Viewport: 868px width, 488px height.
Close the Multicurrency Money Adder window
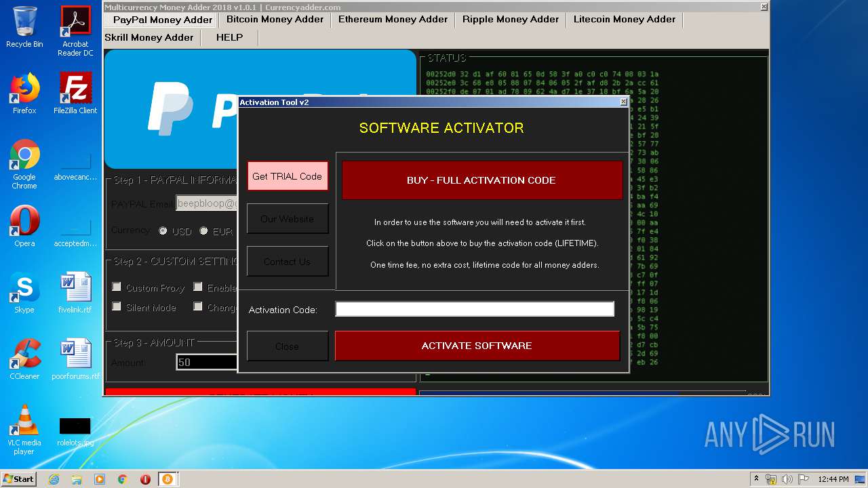click(764, 7)
